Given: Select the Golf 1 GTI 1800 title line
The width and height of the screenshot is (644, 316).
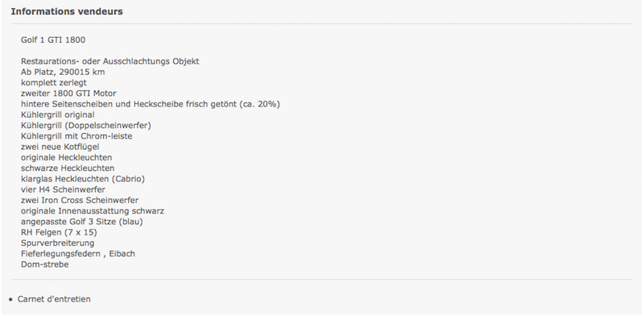Looking at the screenshot, I should [x=53, y=40].
